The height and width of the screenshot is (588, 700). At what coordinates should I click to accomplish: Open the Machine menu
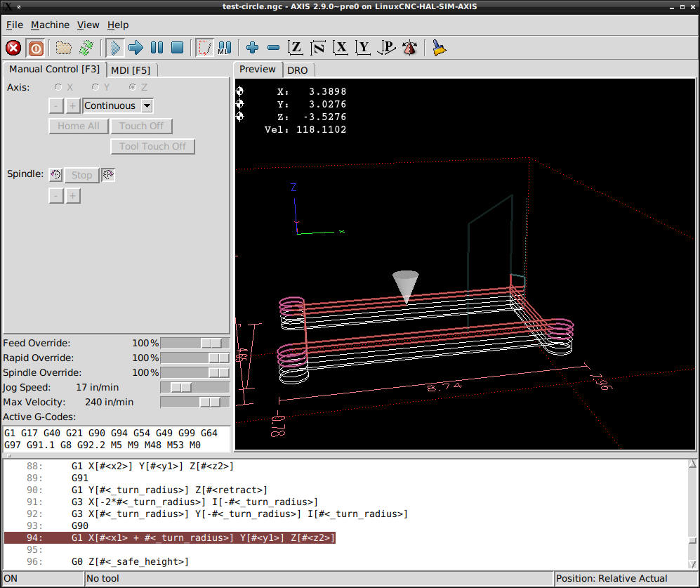point(50,25)
